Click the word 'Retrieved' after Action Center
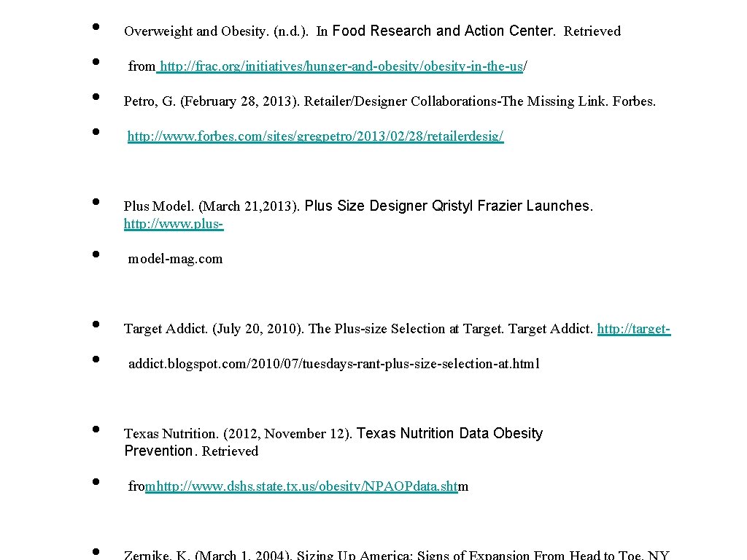The height and width of the screenshot is (560, 747). click(592, 31)
